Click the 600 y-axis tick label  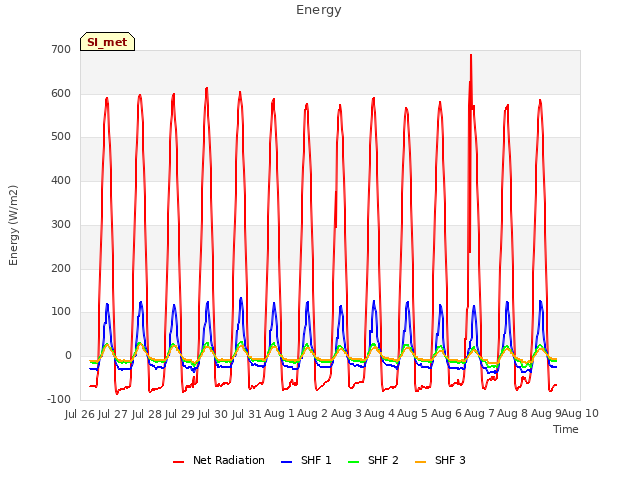pyautogui.click(x=61, y=93)
